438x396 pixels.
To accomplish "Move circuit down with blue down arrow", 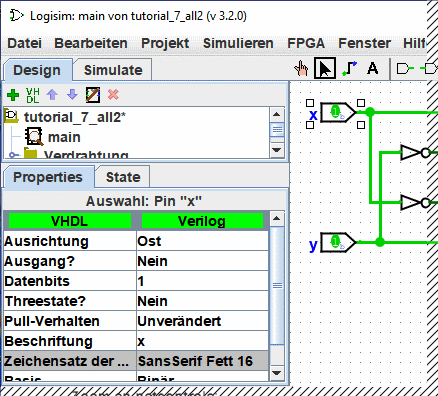I will pyautogui.click(x=72, y=95).
